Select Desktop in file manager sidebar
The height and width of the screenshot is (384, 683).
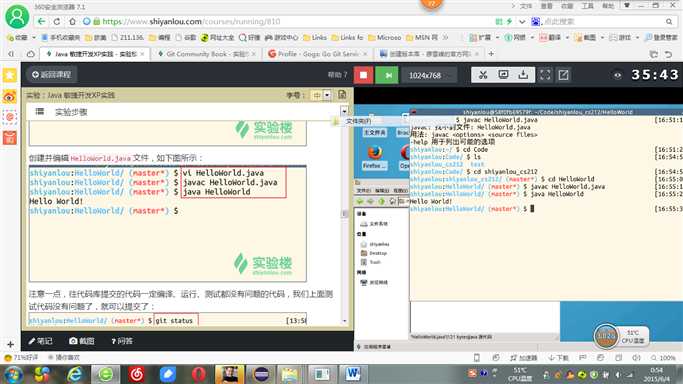(374, 253)
